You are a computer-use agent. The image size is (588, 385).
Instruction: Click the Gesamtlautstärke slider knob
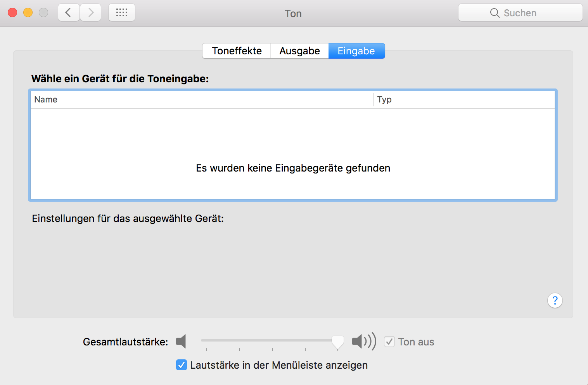click(337, 342)
